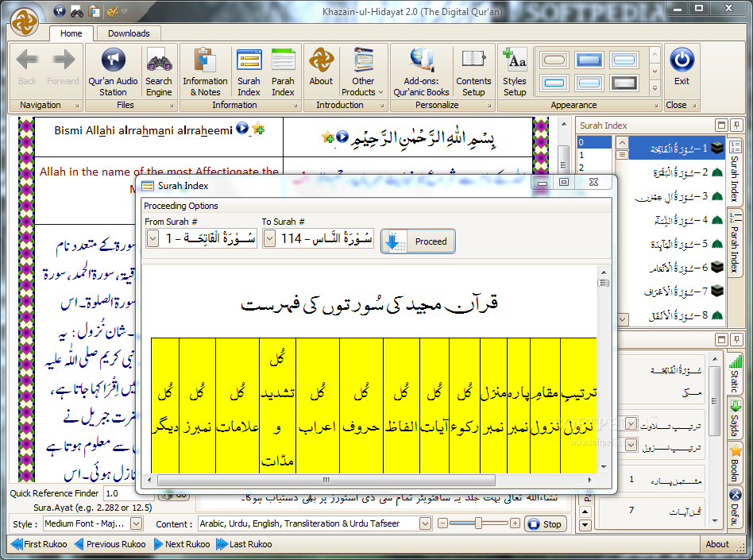753x560 pixels.
Task: Expand the Personalize group launcher
Action: (x=488, y=105)
